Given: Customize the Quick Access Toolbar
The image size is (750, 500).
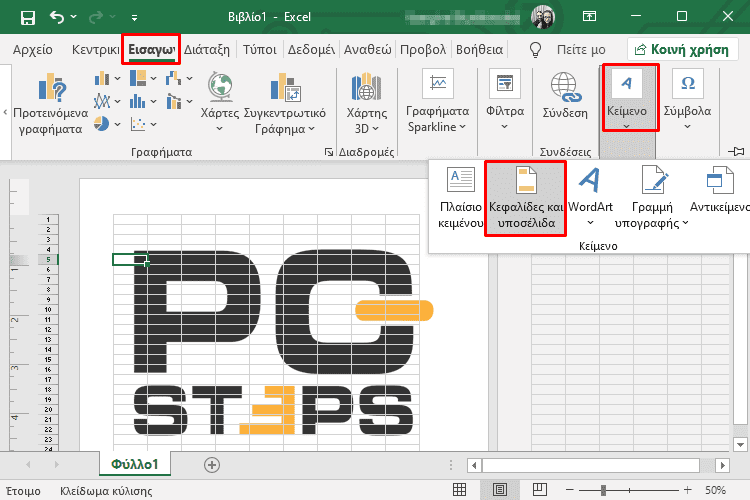Looking at the screenshot, I should coord(134,18).
